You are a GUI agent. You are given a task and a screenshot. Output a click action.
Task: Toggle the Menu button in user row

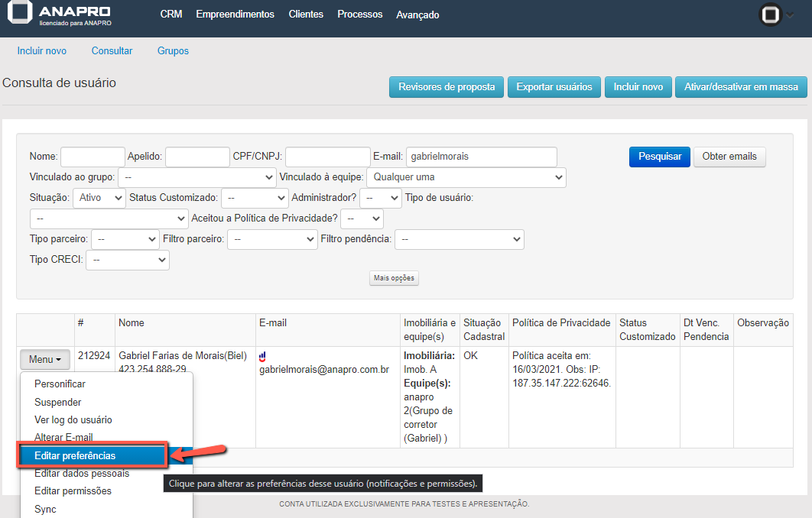tap(45, 359)
